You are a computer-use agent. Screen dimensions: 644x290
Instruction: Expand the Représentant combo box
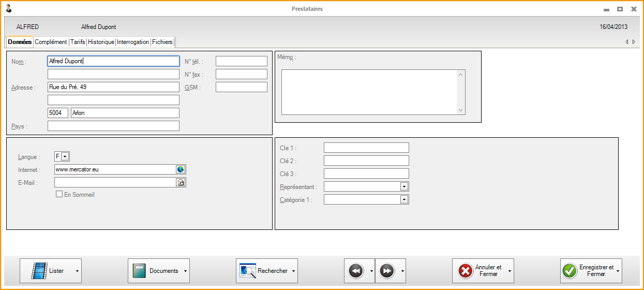[x=404, y=186]
